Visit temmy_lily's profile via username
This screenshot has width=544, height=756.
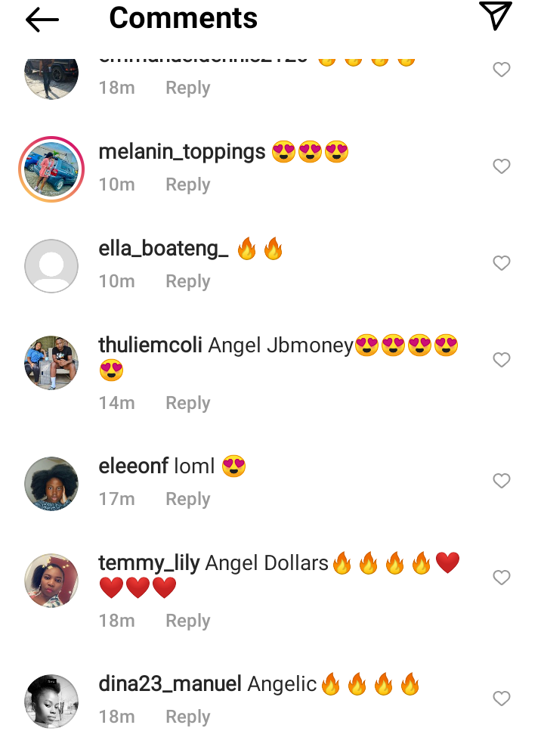pos(149,563)
